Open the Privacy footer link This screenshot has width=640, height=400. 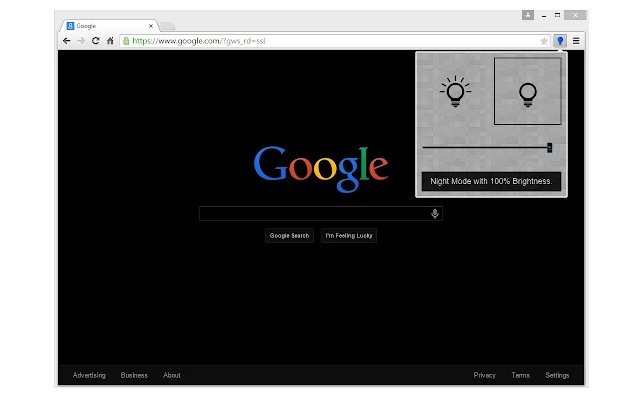pyautogui.click(x=484, y=375)
